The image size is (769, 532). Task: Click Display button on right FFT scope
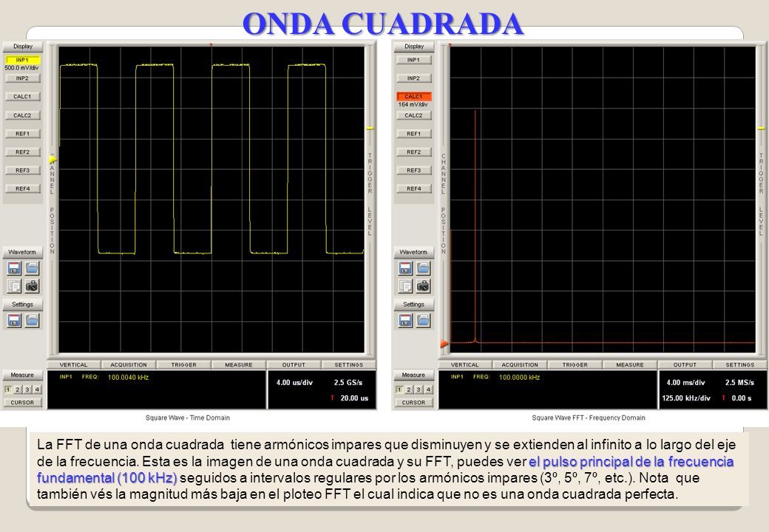414,47
